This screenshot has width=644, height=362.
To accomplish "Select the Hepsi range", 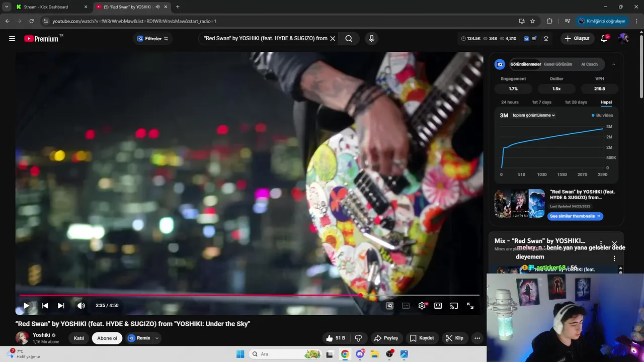I will tap(606, 102).
